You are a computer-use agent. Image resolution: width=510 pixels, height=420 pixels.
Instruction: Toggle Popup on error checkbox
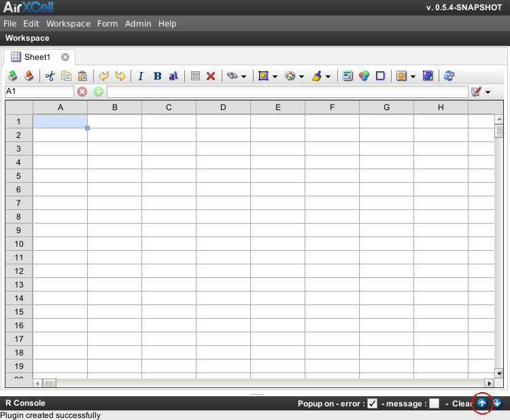(x=372, y=404)
